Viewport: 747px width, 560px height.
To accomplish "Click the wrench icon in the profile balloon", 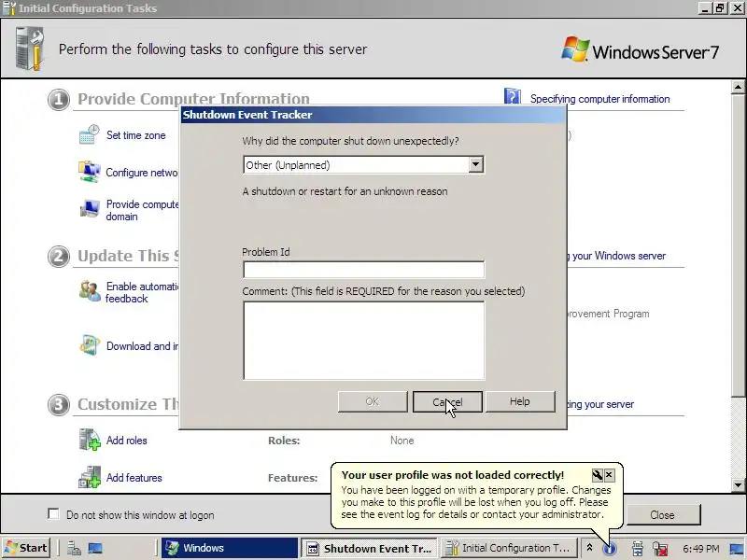I will (597, 475).
